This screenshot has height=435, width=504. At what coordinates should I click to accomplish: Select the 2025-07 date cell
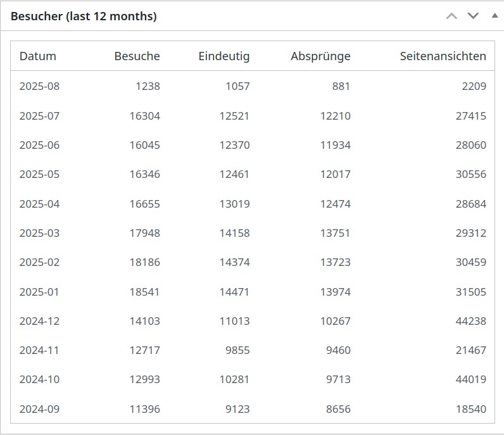39,116
